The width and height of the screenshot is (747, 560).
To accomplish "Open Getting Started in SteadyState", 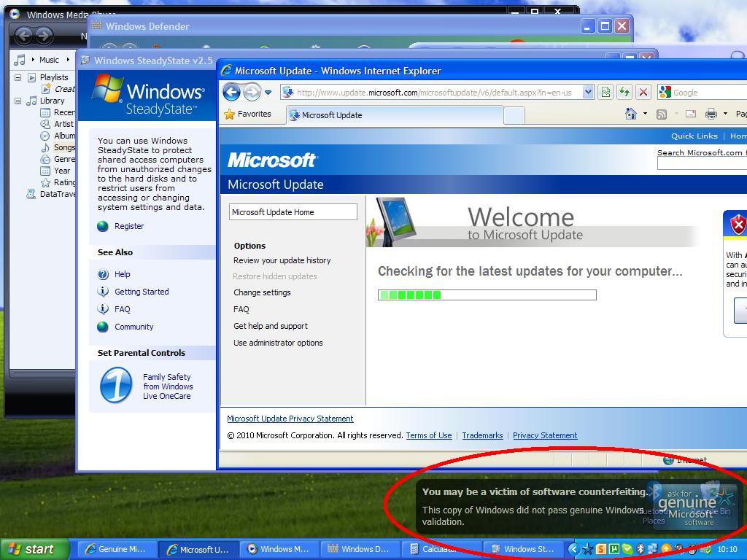I will pos(142,292).
